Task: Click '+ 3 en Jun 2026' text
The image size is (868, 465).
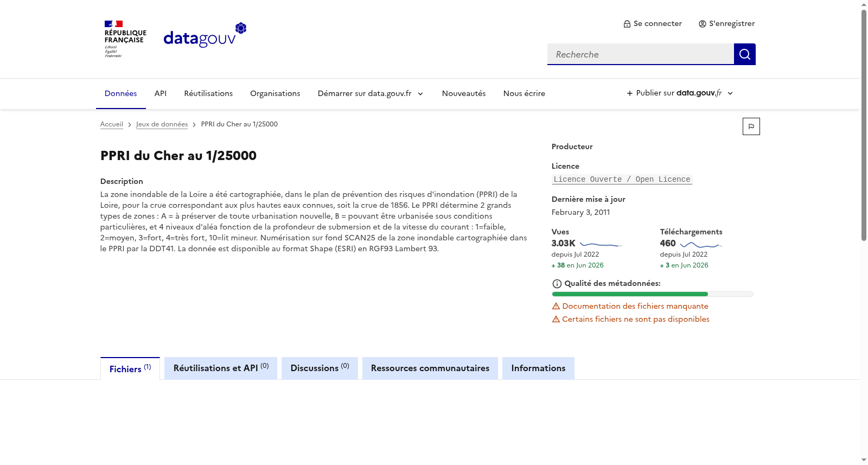Action: pyautogui.click(x=684, y=265)
